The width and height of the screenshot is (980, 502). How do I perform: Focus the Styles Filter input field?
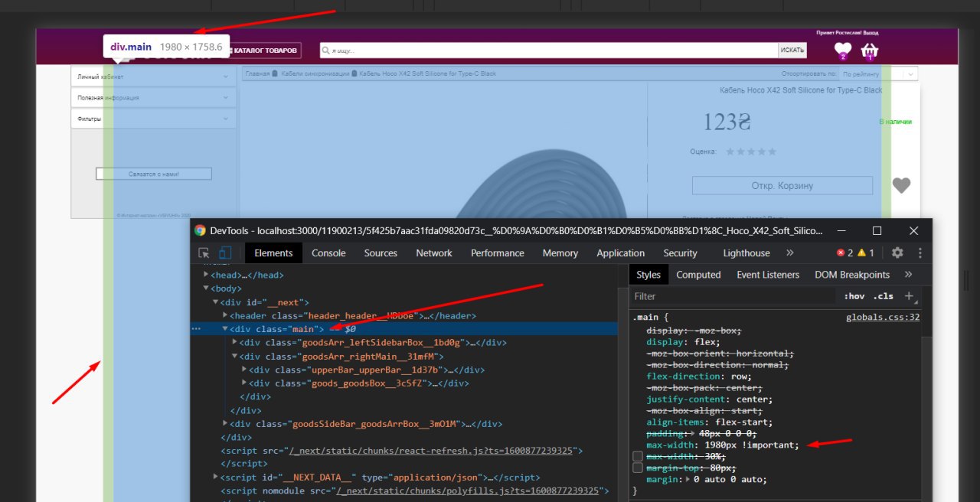731,296
